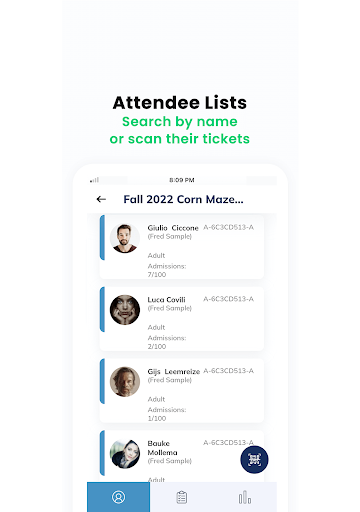Click the Fall 2022 Corn Maze title
Screen dimensions: 360x512
coord(183,199)
